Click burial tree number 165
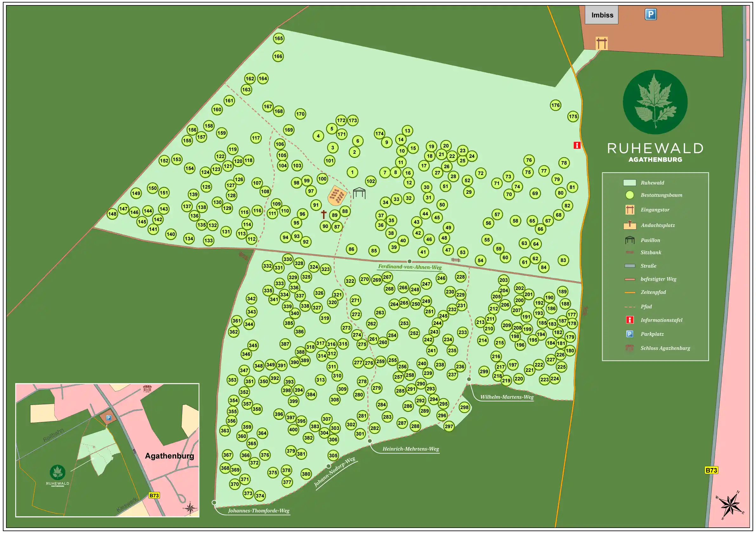Screen dimensions: 756x534 278,38
